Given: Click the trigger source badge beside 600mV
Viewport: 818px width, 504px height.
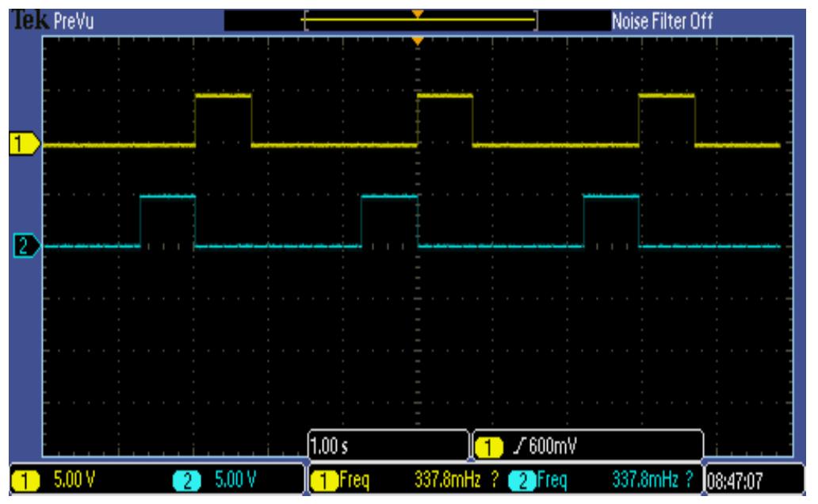Looking at the screenshot, I should click(489, 447).
